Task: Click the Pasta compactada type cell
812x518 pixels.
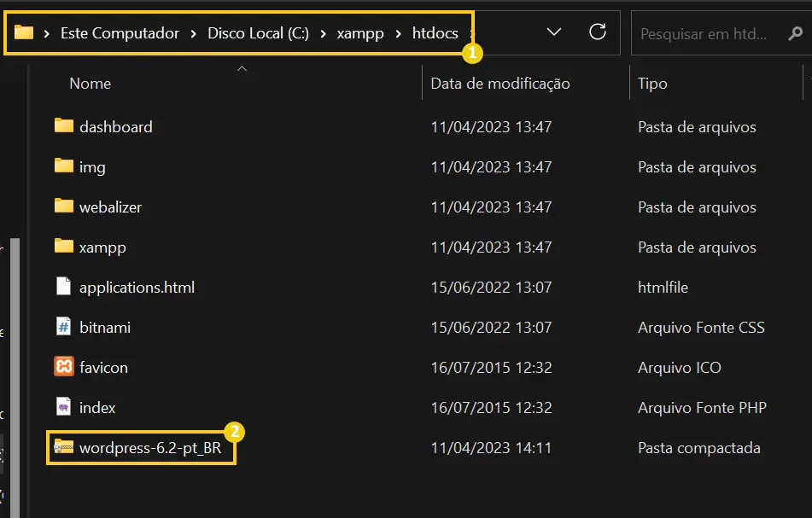Action: pos(699,448)
